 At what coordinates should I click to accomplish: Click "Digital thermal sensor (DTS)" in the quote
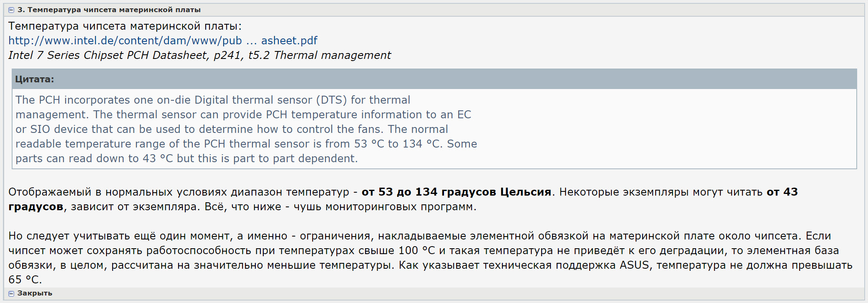[x=270, y=100]
